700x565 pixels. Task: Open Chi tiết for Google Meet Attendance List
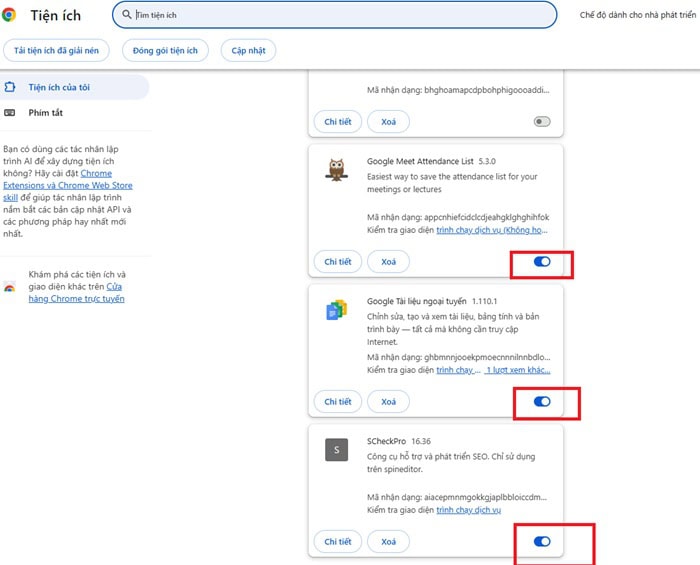338,262
